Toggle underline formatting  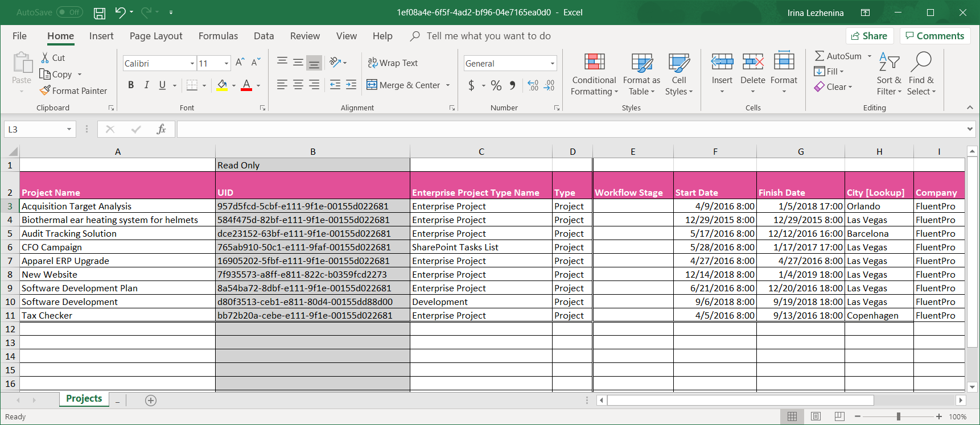[162, 85]
